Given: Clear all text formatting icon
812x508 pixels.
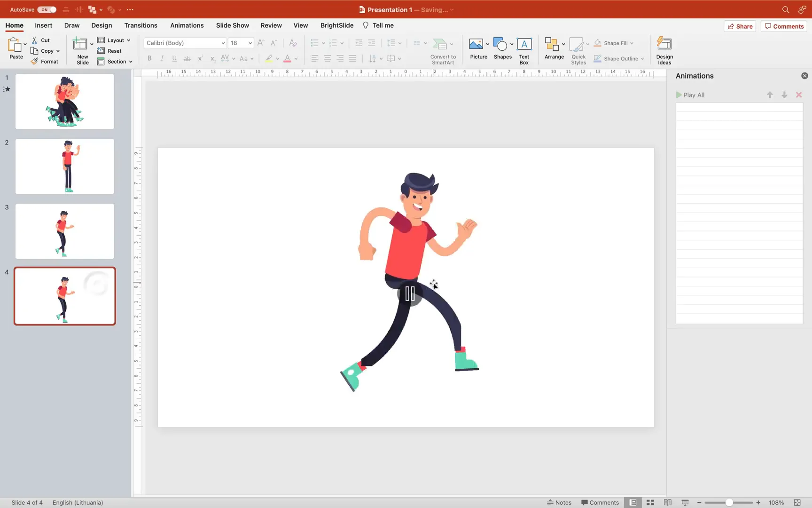Looking at the screenshot, I should pos(293,43).
